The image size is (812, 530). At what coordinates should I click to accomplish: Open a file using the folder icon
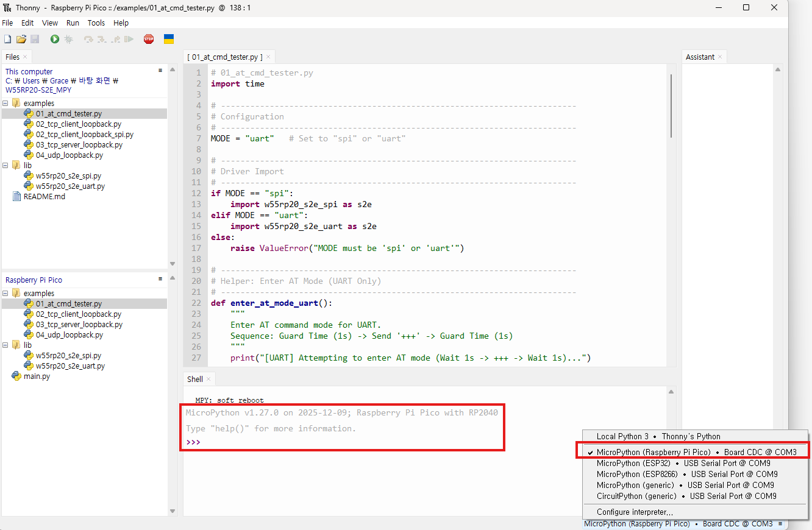coord(21,39)
